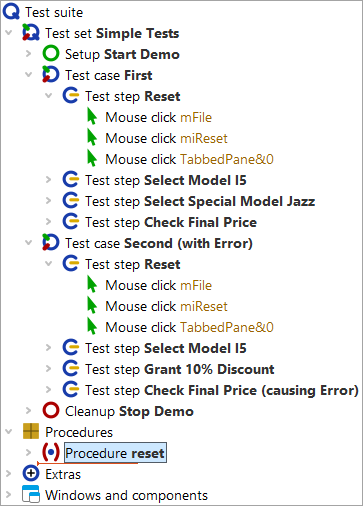Expand the Setup Start Demo node
This screenshot has height=506, width=363.
[x=29, y=54]
